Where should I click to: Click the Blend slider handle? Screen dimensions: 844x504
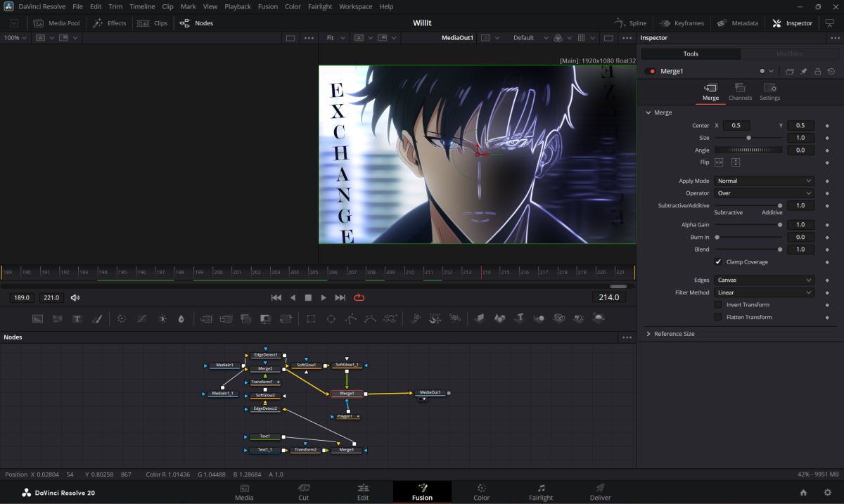pyautogui.click(x=780, y=250)
